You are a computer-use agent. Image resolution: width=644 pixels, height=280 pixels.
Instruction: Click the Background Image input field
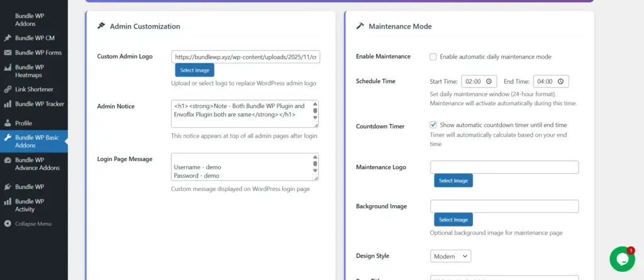pyautogui.click(x=504, y=206)
